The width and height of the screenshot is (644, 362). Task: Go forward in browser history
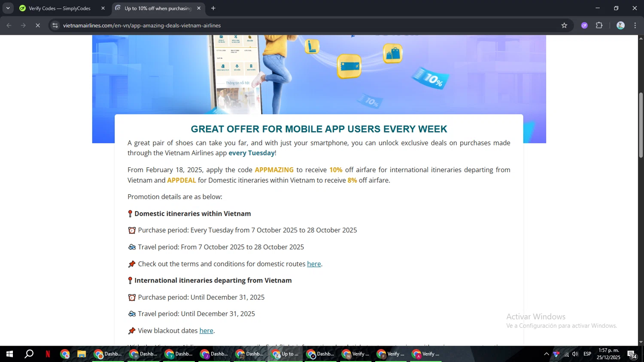pos(24,26)
